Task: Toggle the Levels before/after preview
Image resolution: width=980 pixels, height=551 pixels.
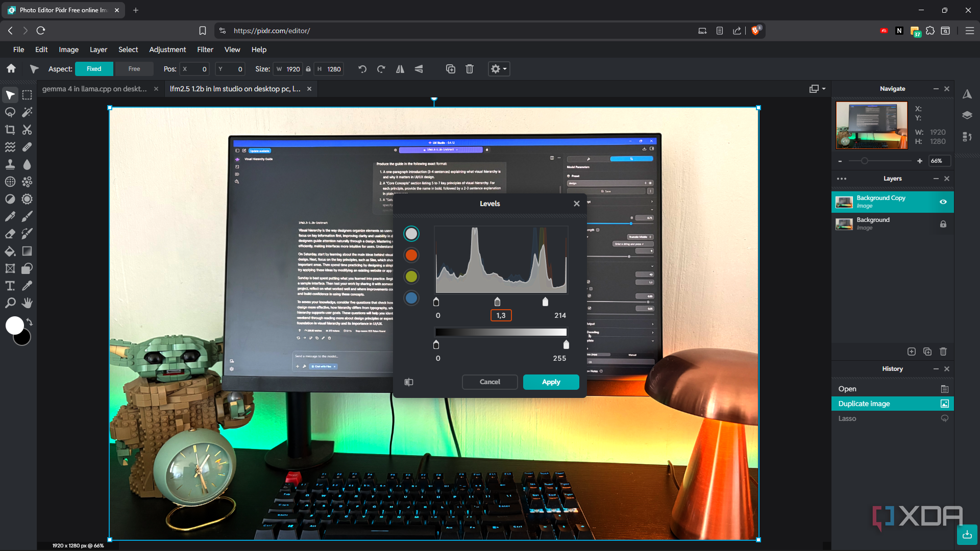Action: [409, 382]
